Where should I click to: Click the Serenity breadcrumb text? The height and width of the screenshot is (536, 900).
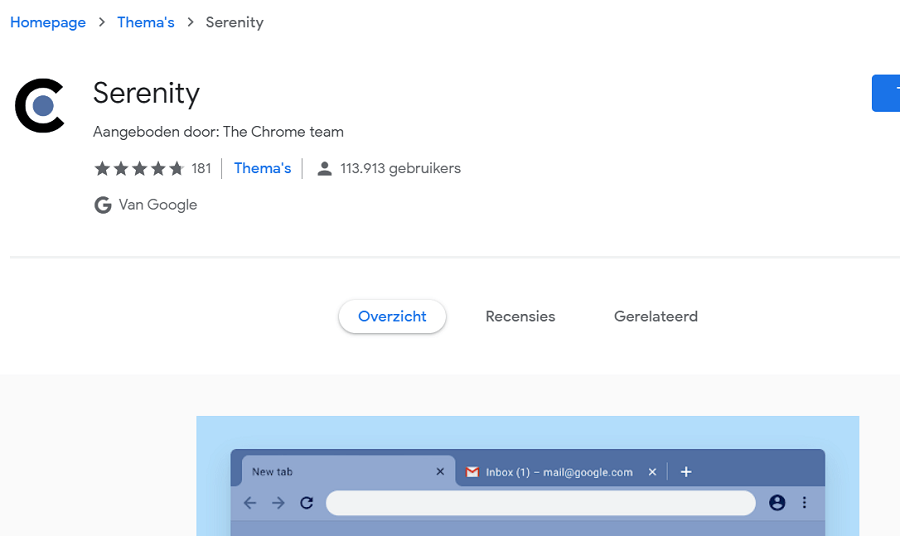[x=234, y=22]
